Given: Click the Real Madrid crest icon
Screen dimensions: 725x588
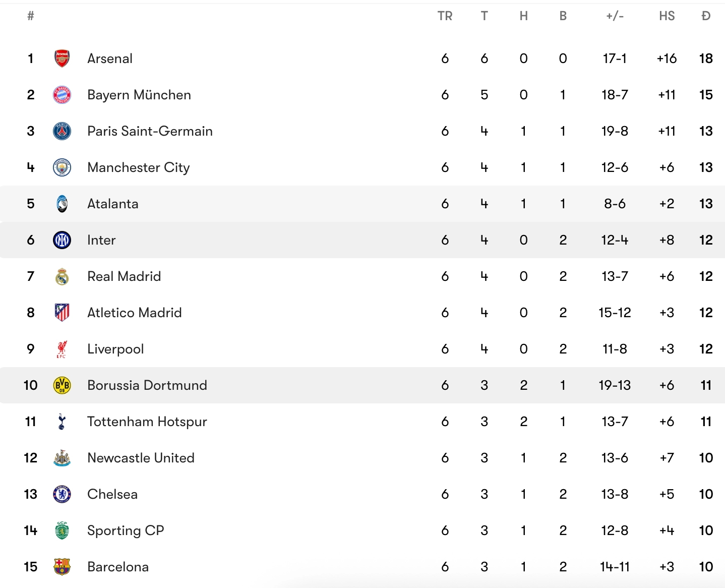Looking at the screenshot, I should (62, 276).
